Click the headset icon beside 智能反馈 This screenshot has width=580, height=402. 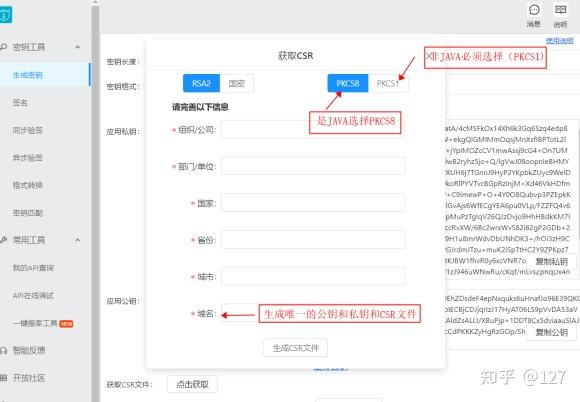point(3,350)
